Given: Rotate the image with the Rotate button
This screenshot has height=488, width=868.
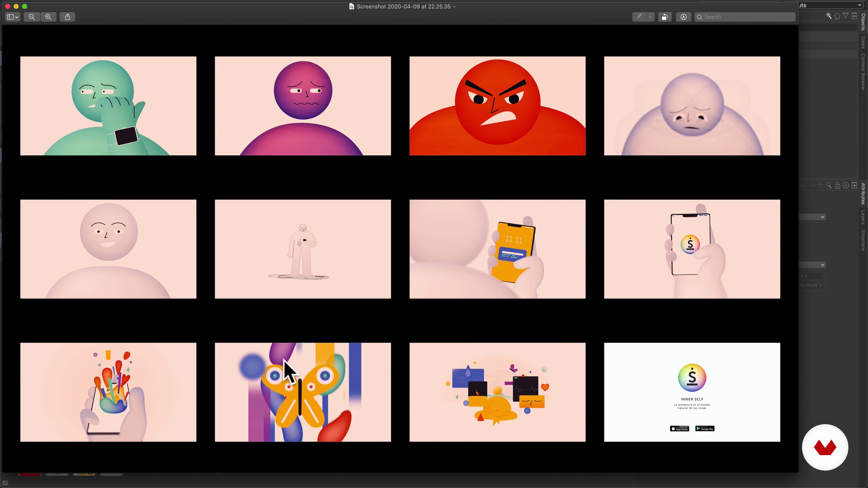Looking at the screenshot, I should click(x=665, y=17).
